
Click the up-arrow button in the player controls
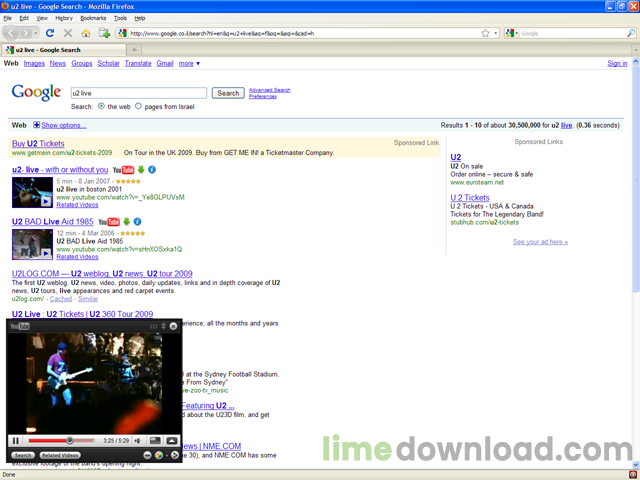(172, 440)
